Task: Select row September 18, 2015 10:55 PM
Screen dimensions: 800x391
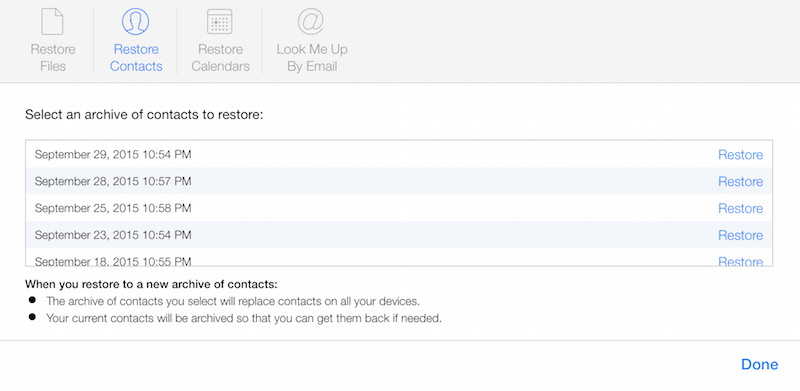Action: 399,257
